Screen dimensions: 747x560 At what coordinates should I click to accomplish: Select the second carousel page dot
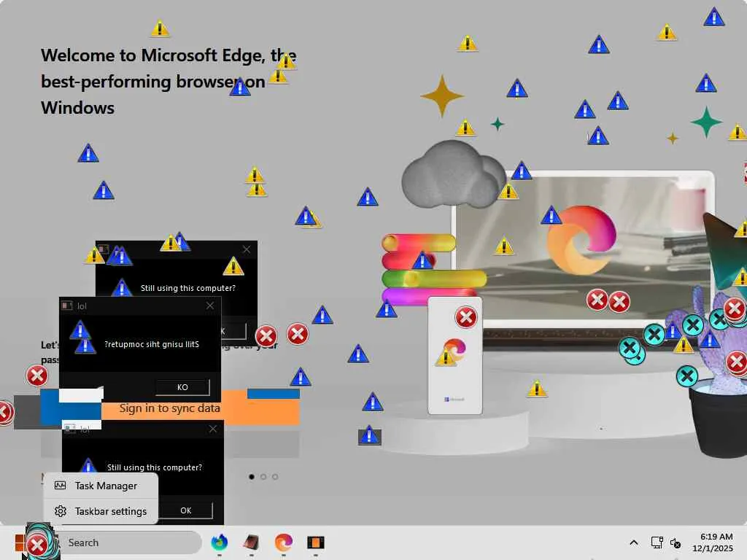tap(263, 477)
